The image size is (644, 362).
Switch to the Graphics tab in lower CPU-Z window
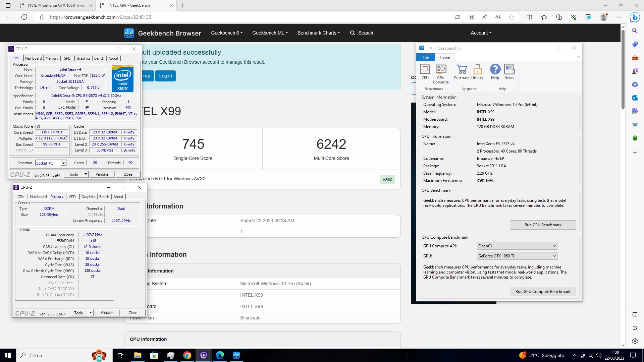(89, 197)
